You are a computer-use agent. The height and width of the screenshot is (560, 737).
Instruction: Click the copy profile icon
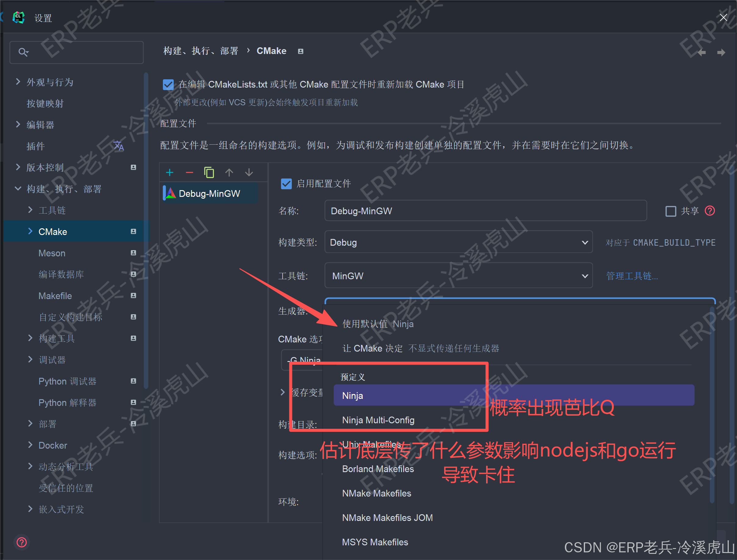(209, 172)
